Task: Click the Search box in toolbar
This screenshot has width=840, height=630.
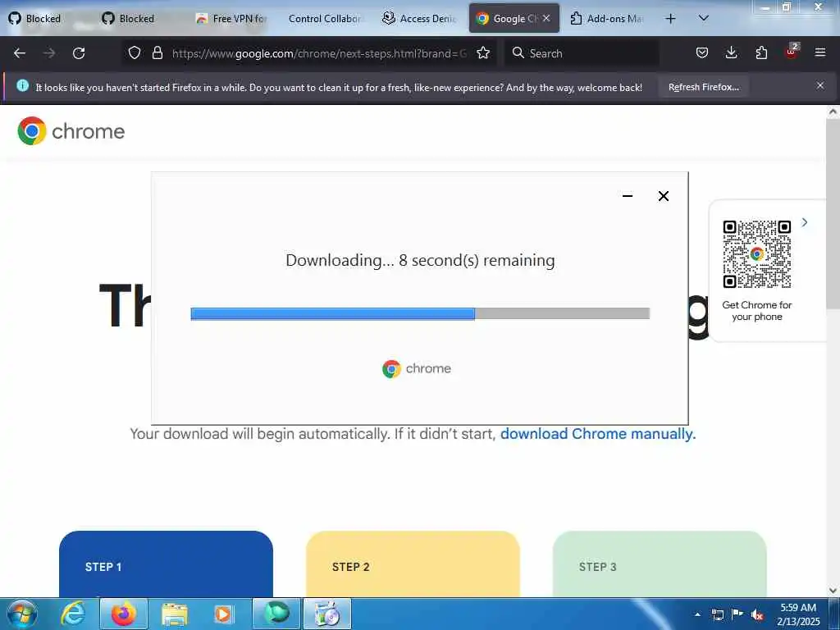Action: click(x=582, y=53)
